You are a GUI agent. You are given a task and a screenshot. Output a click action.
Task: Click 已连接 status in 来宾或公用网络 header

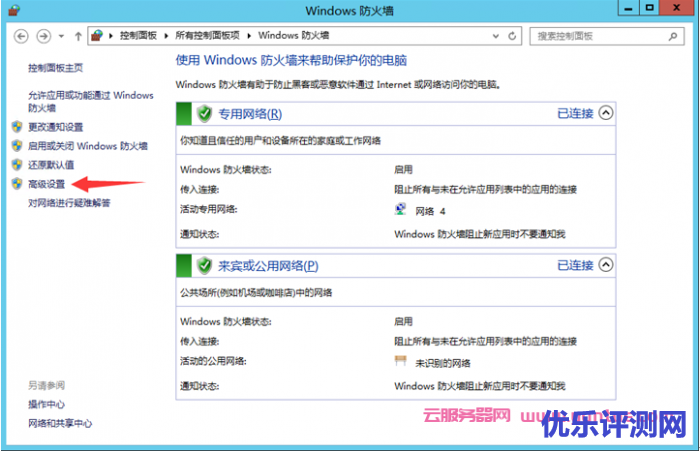click(575, 265)
